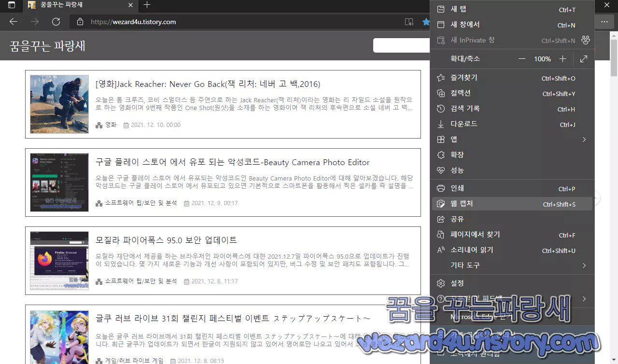Navigate back with the back arrow icon
Screen dimensions: 618x364
[13, 21]
